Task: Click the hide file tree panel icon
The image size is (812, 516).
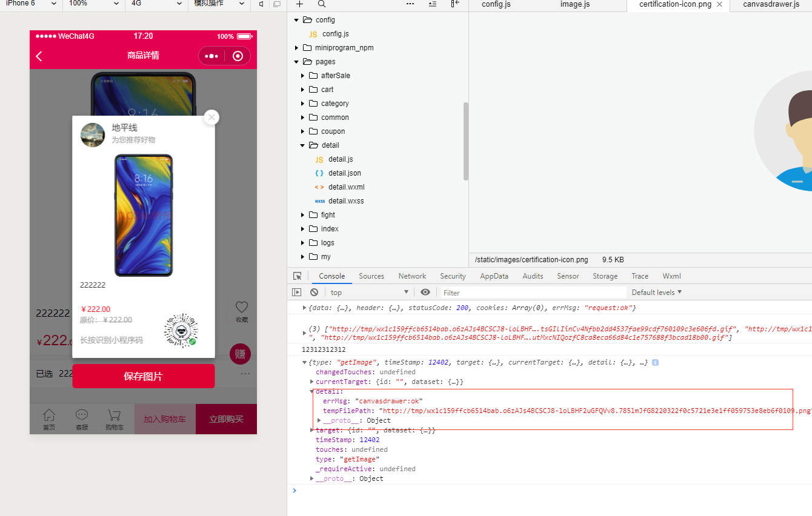Action: pos(455,4)
